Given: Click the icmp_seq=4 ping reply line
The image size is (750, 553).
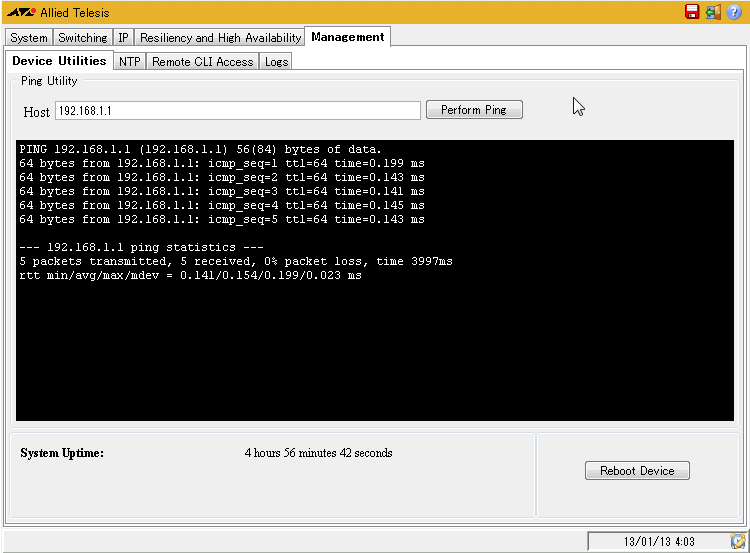Looking at the screenshot, I should tap(222, 205).
